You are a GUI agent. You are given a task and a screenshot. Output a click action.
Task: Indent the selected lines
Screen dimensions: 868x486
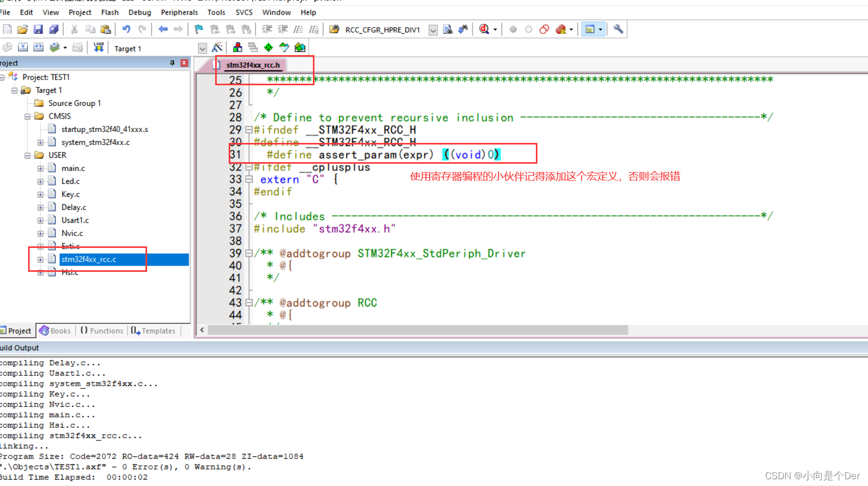(x=267, y=29)
